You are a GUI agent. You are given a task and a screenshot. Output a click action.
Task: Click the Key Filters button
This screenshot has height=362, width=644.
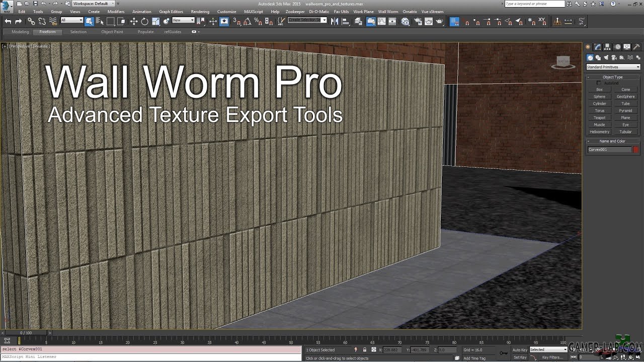point(552,357)
